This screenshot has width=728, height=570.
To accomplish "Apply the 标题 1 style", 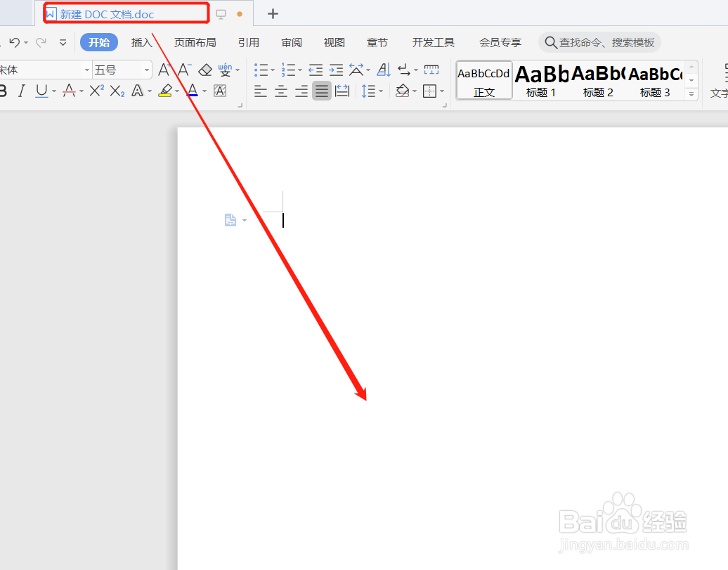I will click(541, 80).
